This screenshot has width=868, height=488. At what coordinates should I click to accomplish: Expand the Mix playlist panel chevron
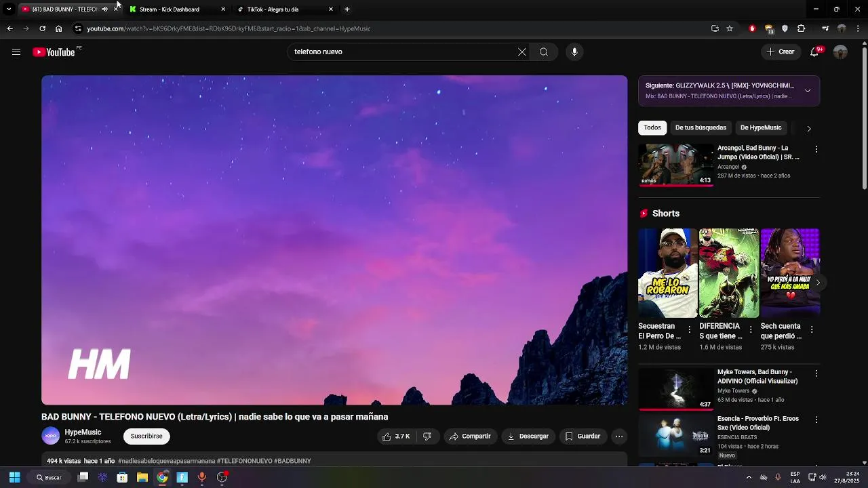808,91
